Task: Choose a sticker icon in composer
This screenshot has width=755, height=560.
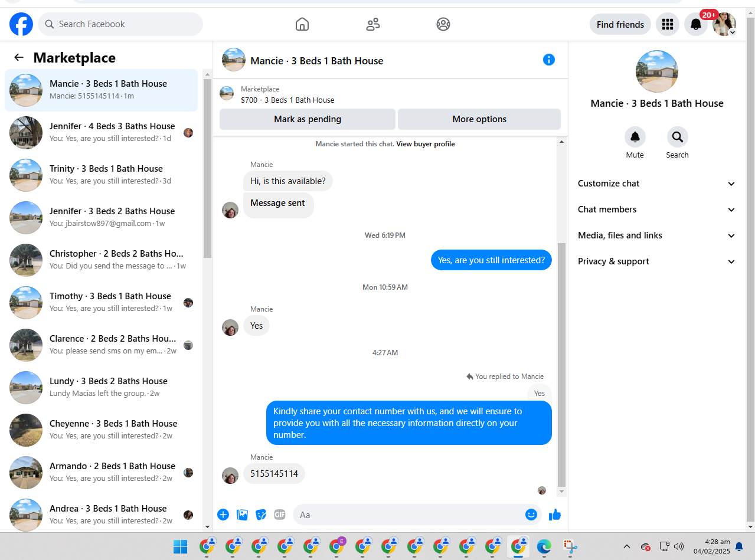Action: click(261, 515)
